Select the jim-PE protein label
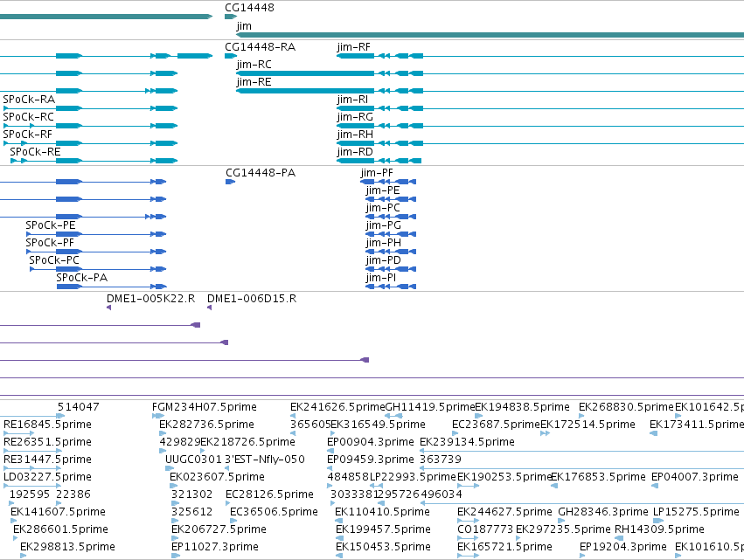The width and height of the screenshot is (744, 560). point(383,190)
